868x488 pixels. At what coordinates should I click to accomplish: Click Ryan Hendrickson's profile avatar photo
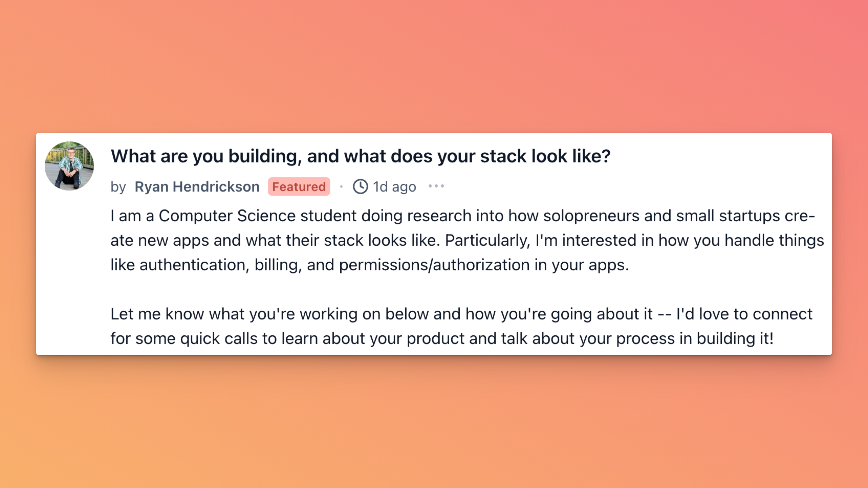click(x=69, y=166)
